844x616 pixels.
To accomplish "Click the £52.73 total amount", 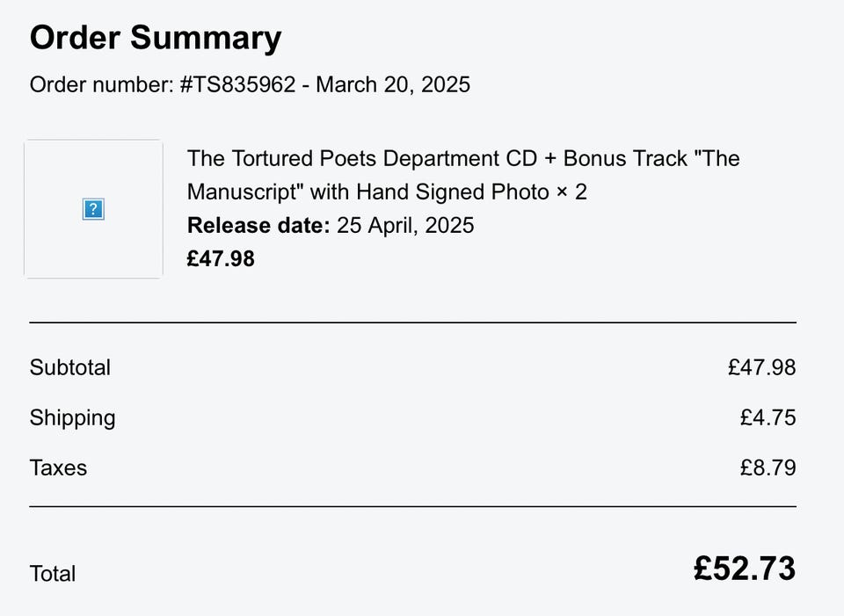I will pos(744,569).
